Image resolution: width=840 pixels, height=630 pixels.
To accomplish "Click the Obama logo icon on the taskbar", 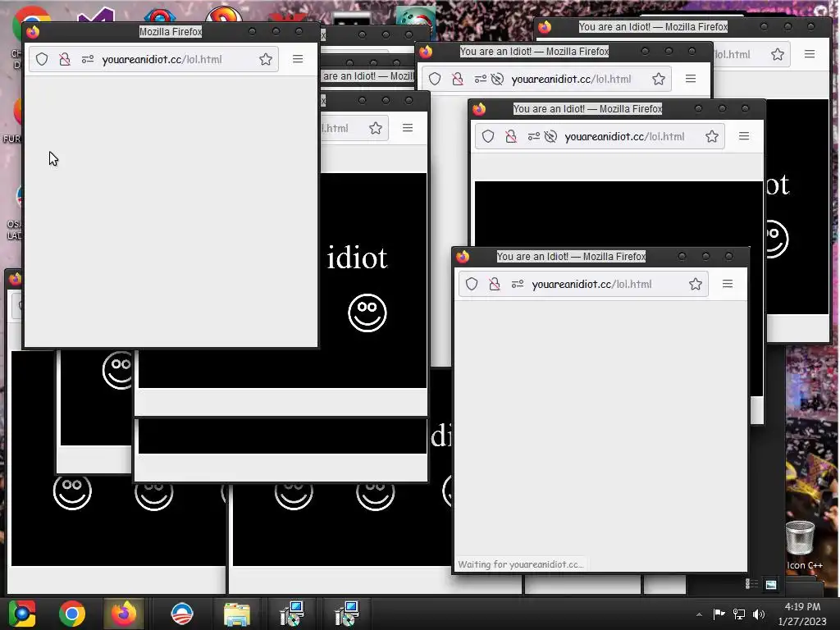I will 181,614.
